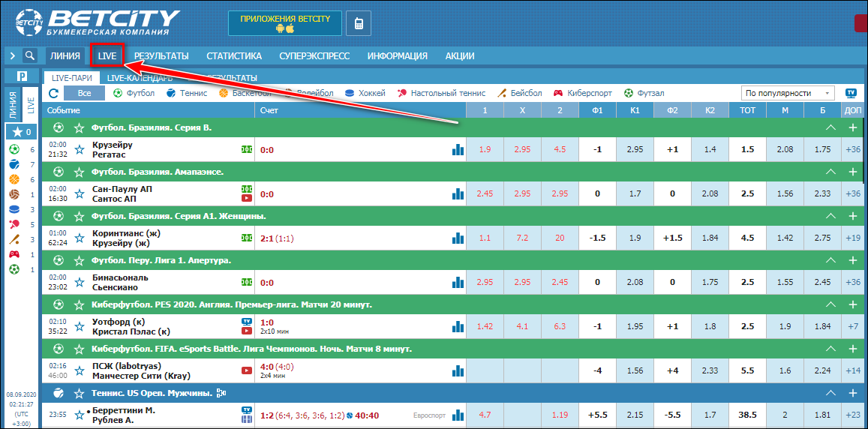Collapse the Бразилия. Амапаэнсе. section
The height and width of the screenshot is (429, 868).
click(x=830, y=172)
